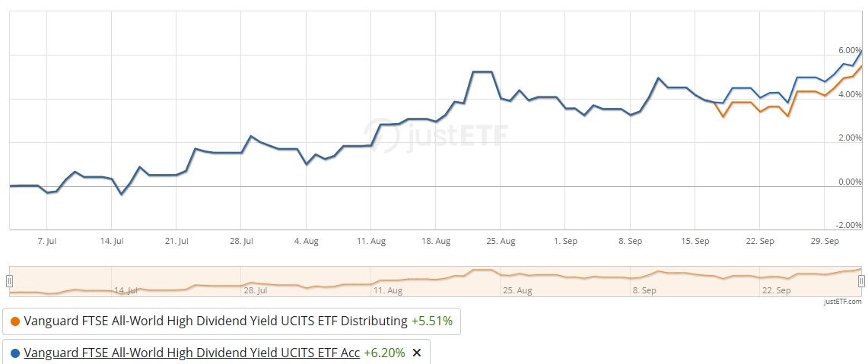Grab the right handle of the range navigator
The image size is (868, 364).
(x=861, y=280)
